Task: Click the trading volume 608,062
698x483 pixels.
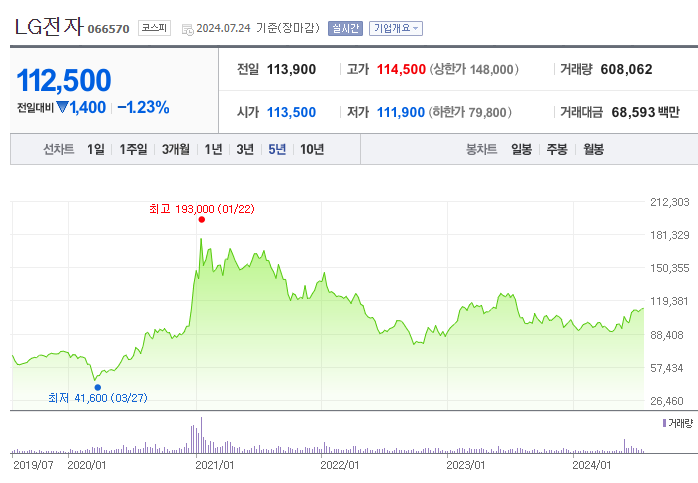Action: (x=626, y=69)
